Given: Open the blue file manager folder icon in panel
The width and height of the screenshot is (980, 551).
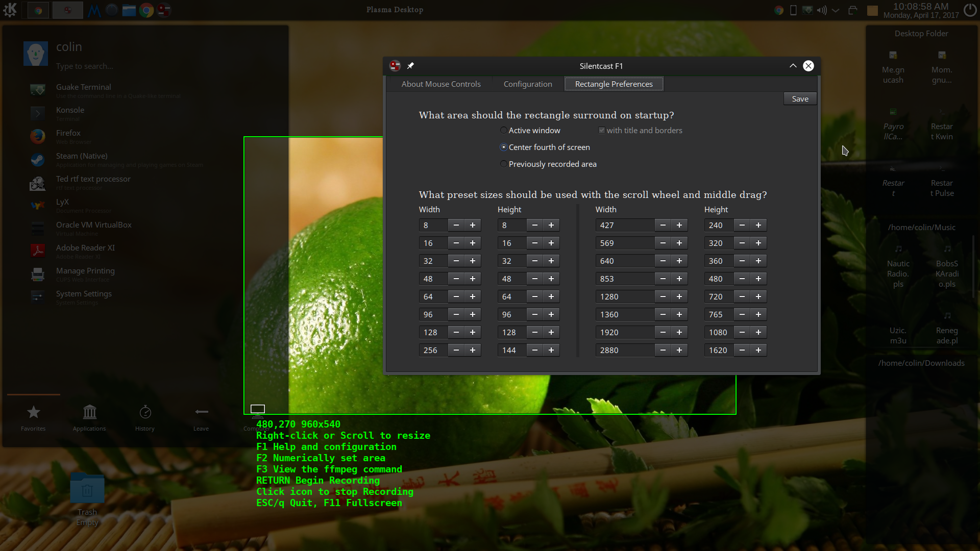Looking at the screenshot, I should pos(129,10).
